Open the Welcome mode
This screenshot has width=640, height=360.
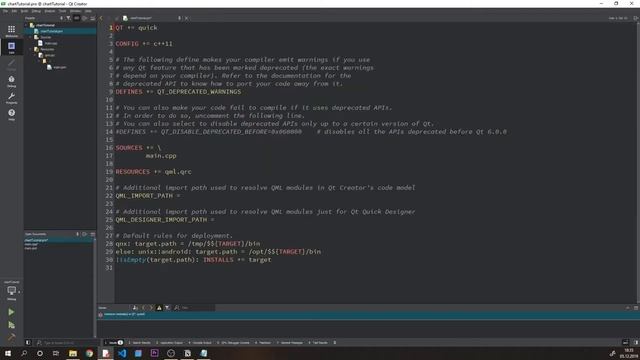(11, 31)
